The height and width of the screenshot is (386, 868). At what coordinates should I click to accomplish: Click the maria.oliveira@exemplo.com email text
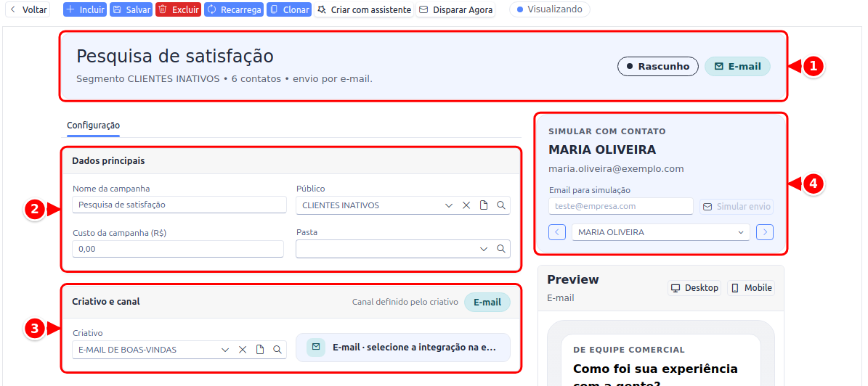pyautogui.click(x=616, y=168)
